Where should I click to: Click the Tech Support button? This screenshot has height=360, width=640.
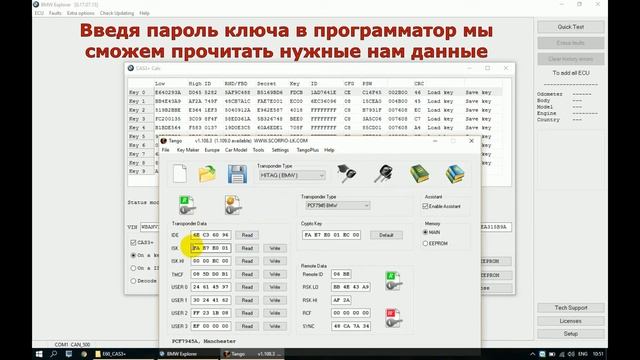point(571,308)
